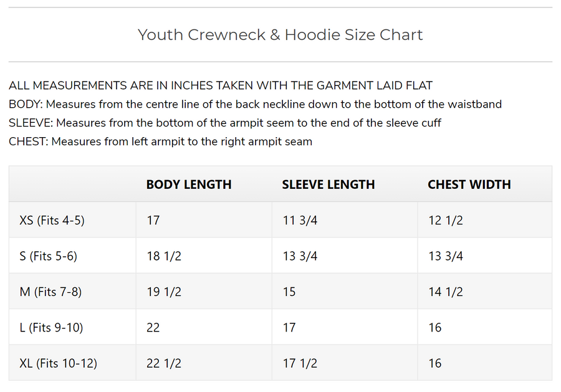
Task: Click the M sleeve length value 15
Action: [x=289, y=292]
